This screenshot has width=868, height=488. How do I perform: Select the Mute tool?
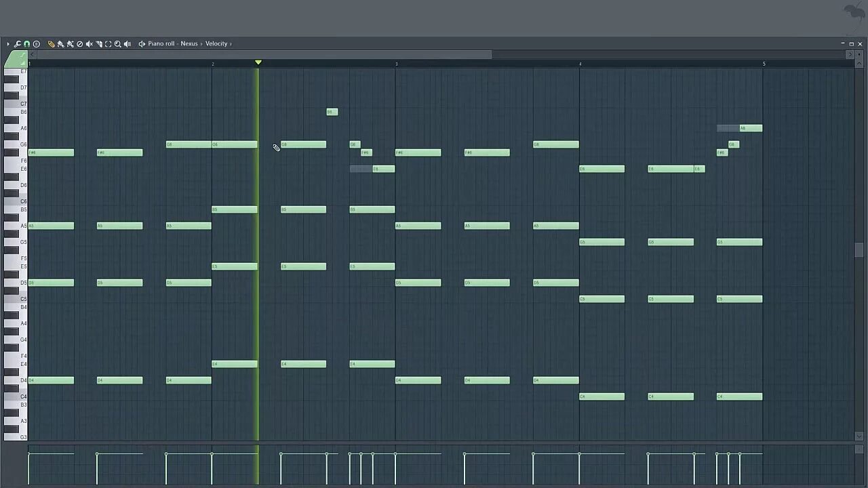(x=89, y=44)
